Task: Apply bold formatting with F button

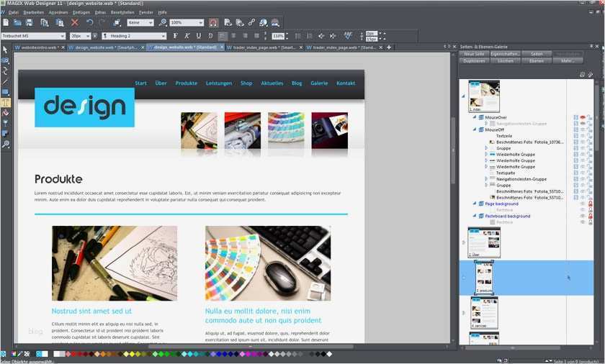Action: [176, 36]
